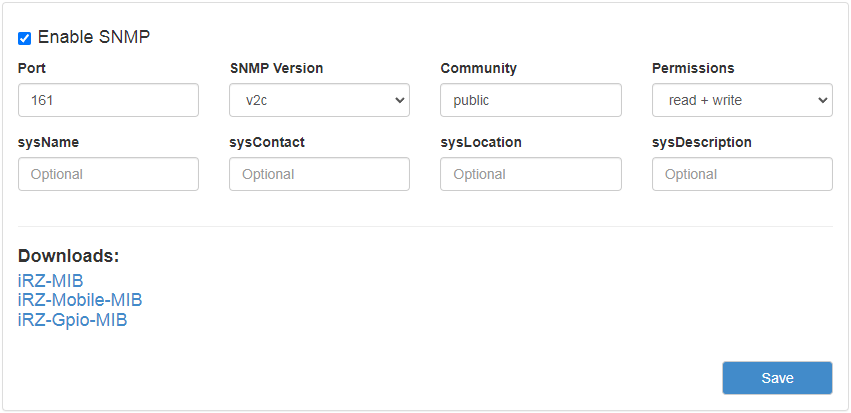Click the sysDescription label
The width and height of the screenshot is (851, 413).
pos(702,143)
